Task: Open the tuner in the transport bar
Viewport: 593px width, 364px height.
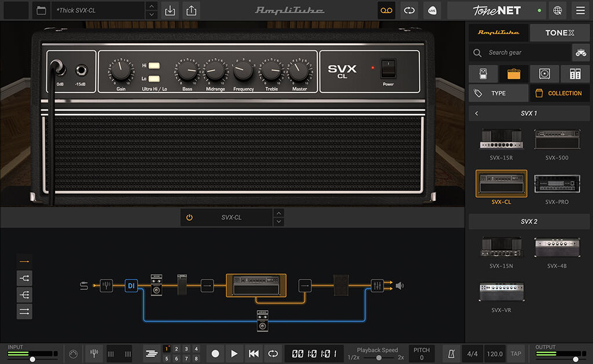Action: 94,353
